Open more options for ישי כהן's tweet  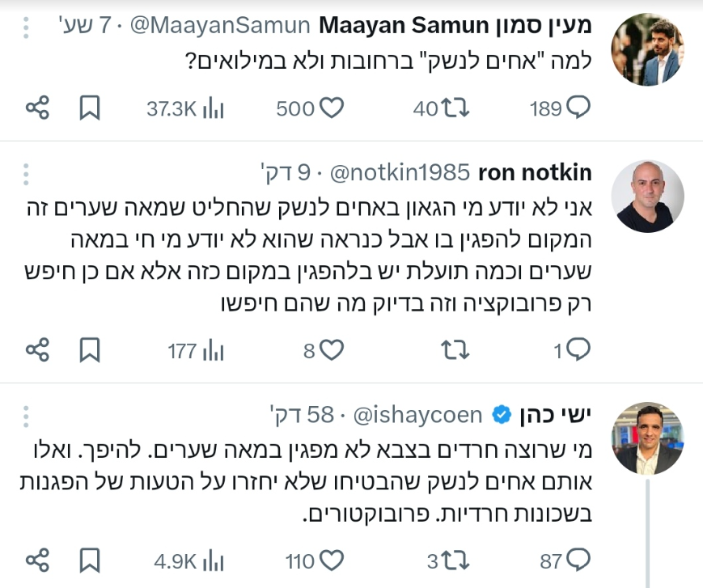[x=27, y=416]
